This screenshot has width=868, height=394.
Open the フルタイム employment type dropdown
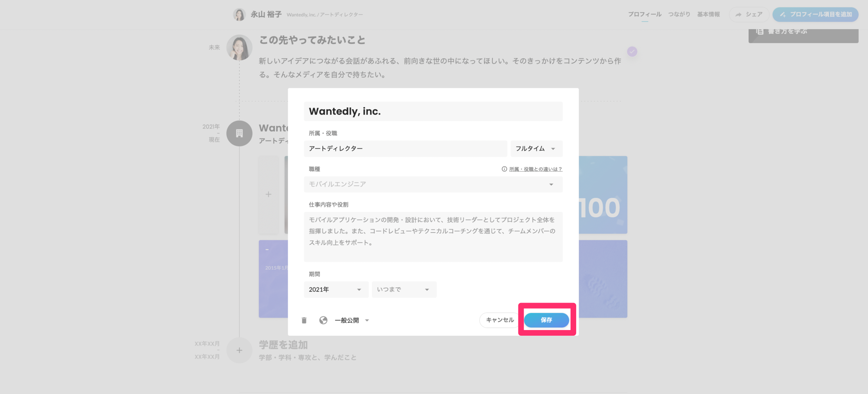536,148
